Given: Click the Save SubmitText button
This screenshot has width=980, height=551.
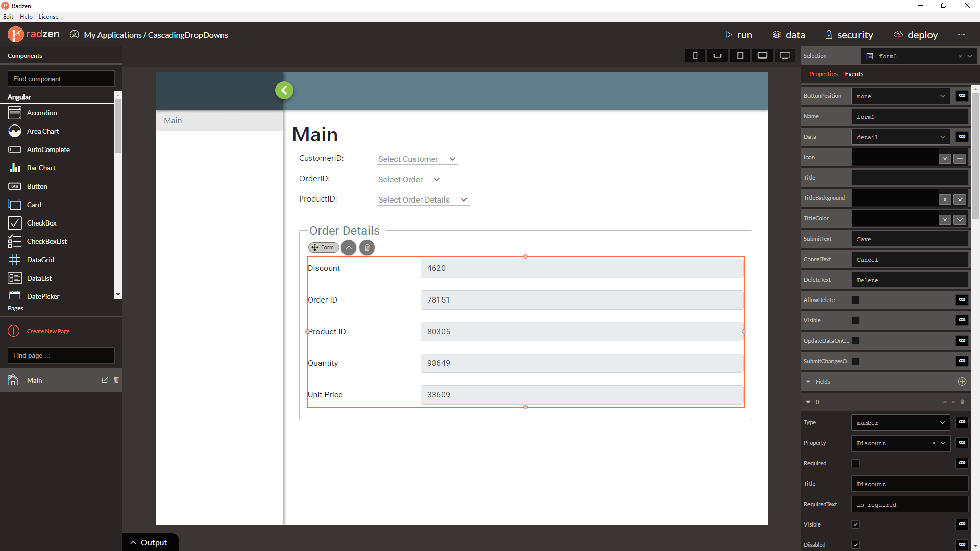Looking at the screenshot, I should click(909, 239).
